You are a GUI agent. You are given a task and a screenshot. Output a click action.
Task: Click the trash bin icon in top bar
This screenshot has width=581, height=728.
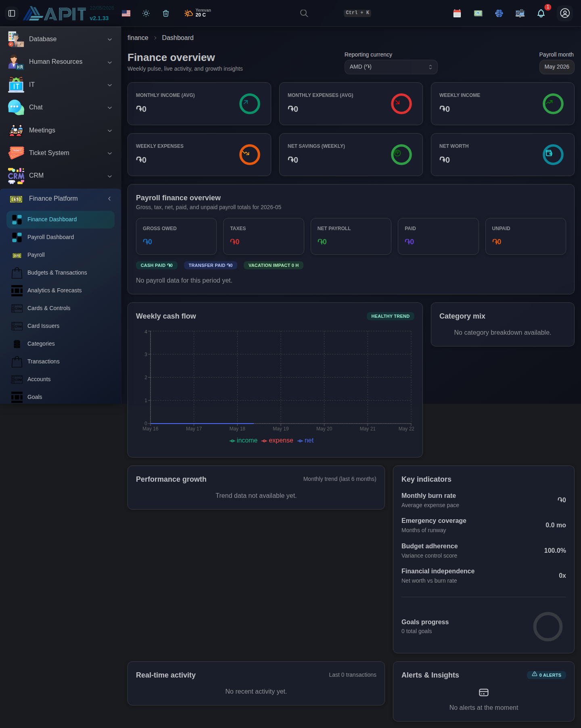coord(166,13)
